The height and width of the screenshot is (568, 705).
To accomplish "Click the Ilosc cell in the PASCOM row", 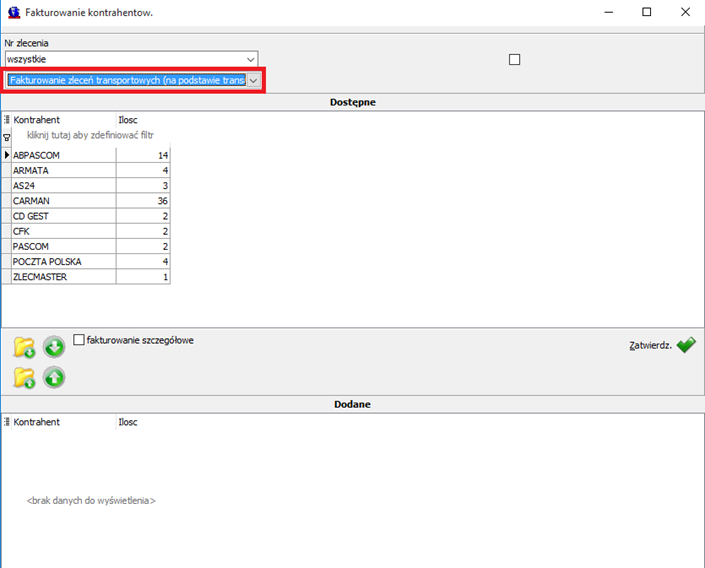I will point(143,246).
